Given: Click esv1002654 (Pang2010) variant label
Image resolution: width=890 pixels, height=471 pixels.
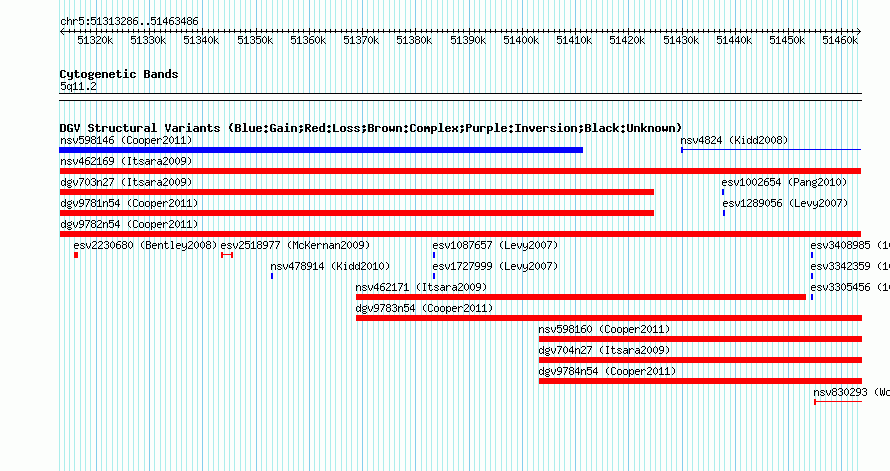Looking at the screenshot, I should (x=784, y=182).
